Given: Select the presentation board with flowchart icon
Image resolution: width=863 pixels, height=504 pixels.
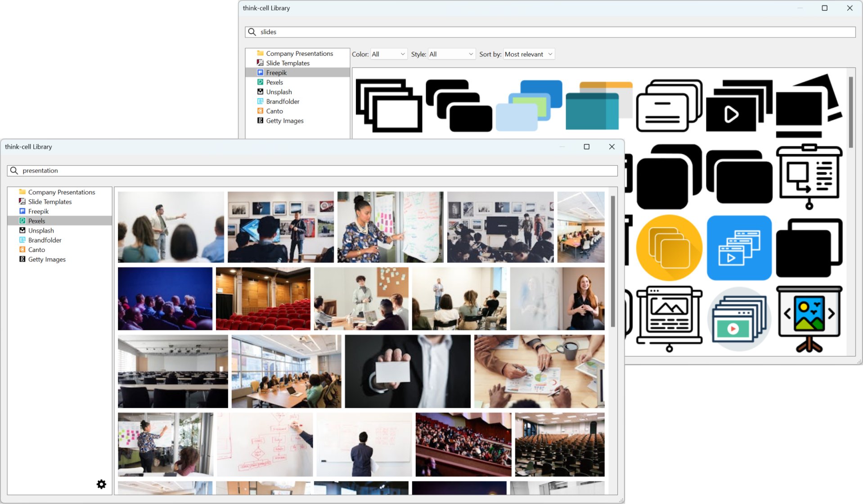Looking at the screenshot, I should point(809,177).
